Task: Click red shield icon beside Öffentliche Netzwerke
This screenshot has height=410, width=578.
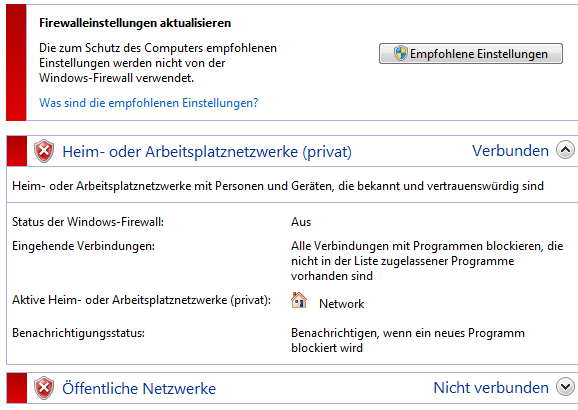Action: 44,388
